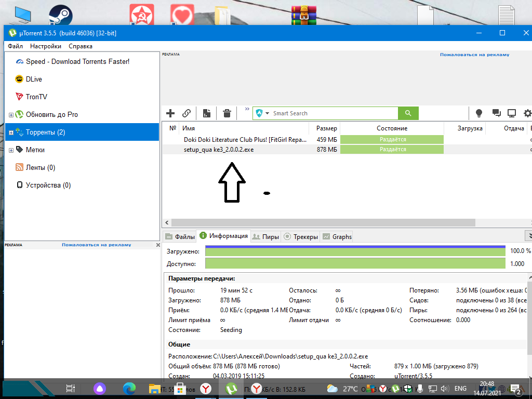Open the Справка menu
Viewport: 532px width, 399px height.
tap(81, 46)
